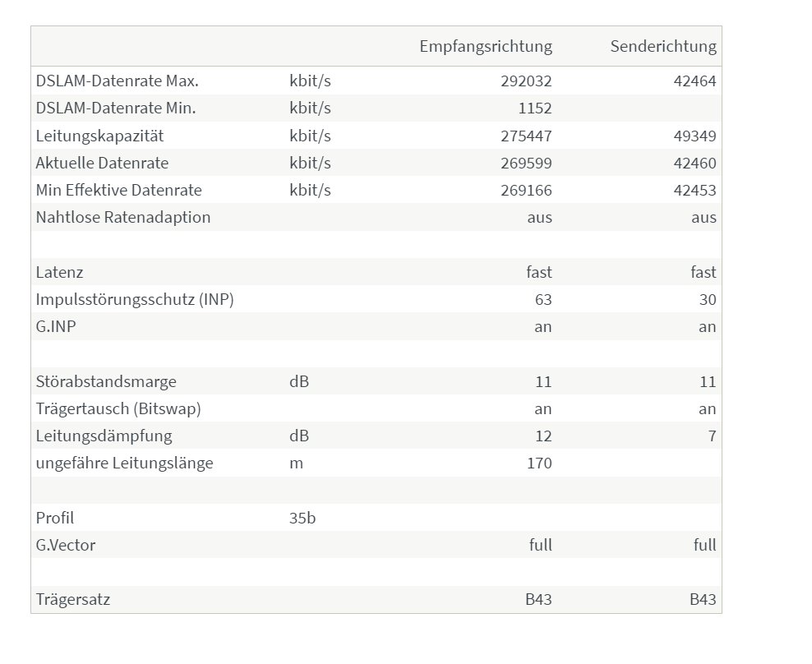Viewport: 812px width, 664px height.
Task: Select the Aktuelle Datenrate label
Action: point(102,164)
